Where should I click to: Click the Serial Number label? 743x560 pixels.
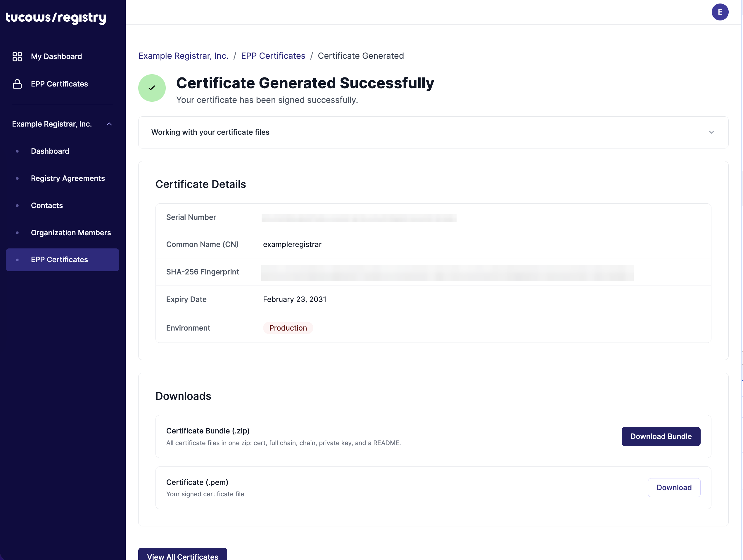191,217
